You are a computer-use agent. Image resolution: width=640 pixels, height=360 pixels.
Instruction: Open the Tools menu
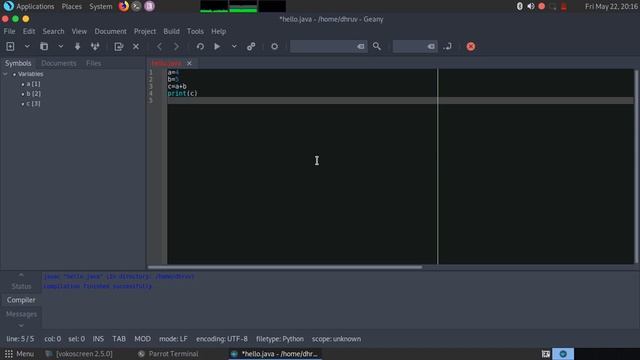(x=196, y=31)
